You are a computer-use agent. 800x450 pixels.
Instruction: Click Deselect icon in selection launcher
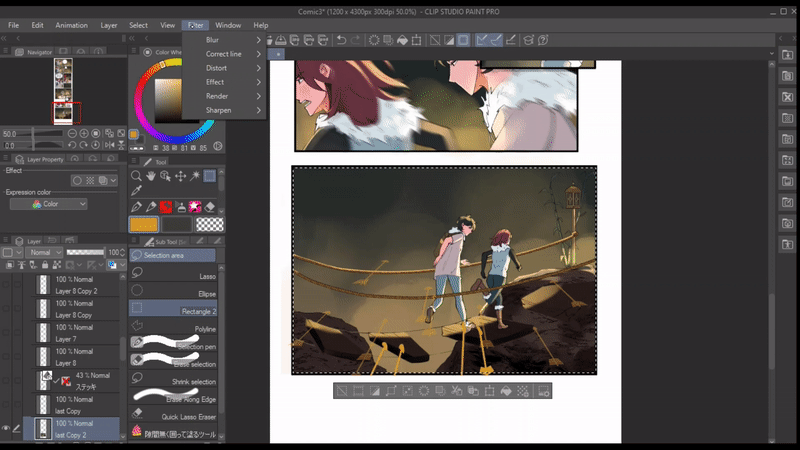click(341, 390)
